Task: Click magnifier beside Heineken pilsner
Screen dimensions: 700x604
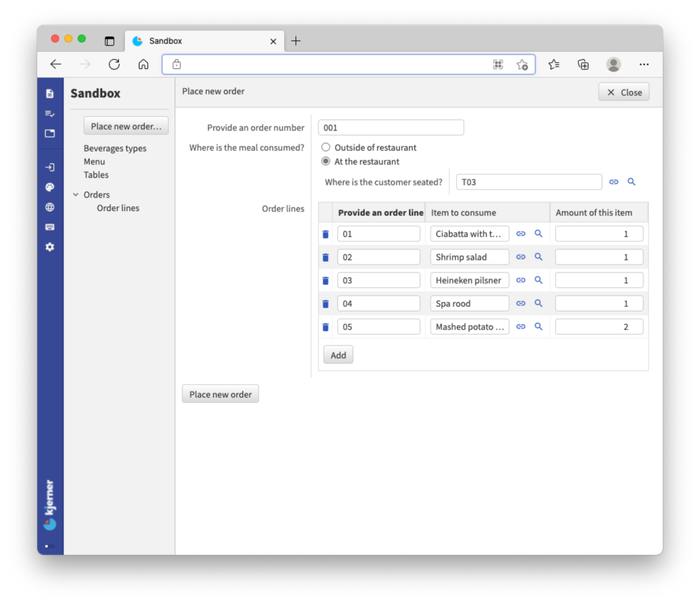Action: [x=539, y=280]
